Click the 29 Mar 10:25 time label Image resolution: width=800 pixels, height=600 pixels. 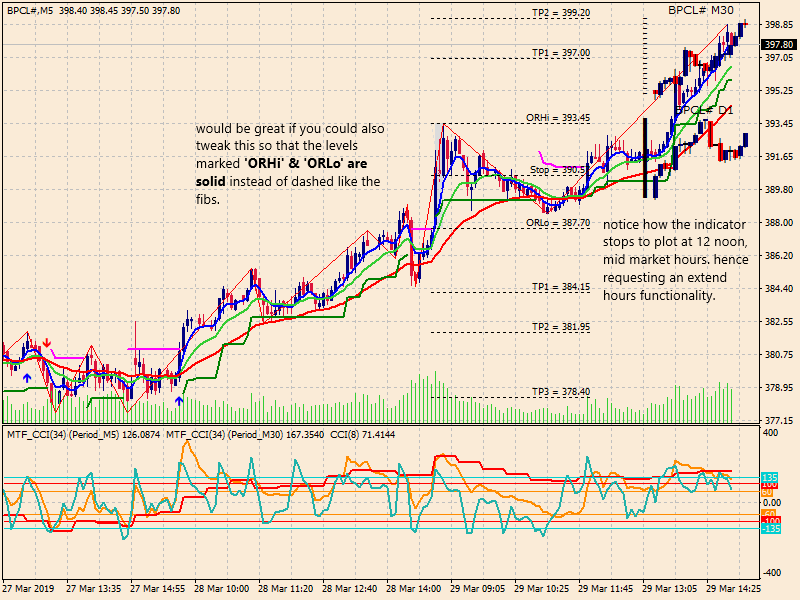pyautogui.click(x=541, y=588)
